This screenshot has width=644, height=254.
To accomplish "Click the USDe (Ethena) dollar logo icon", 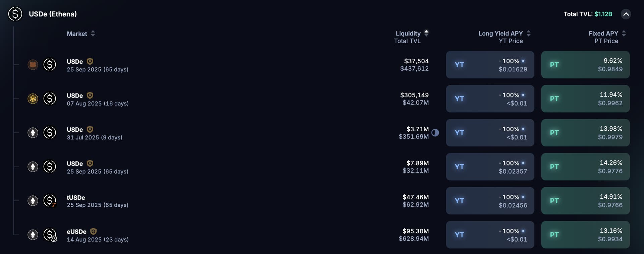I will (15, 14).
